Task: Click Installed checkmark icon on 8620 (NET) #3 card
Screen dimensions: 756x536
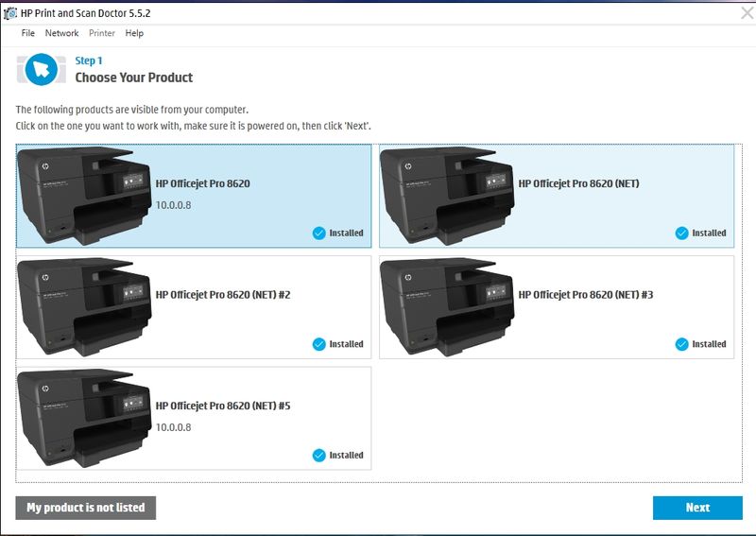Action: [x=681, y=344]
